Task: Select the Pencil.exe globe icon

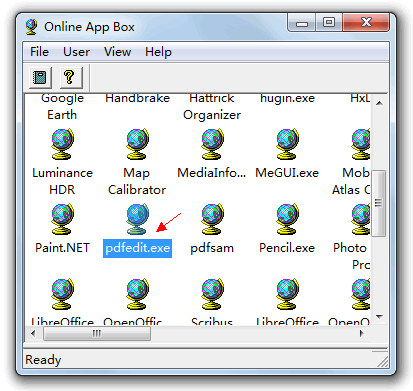Action: (287, 219)
